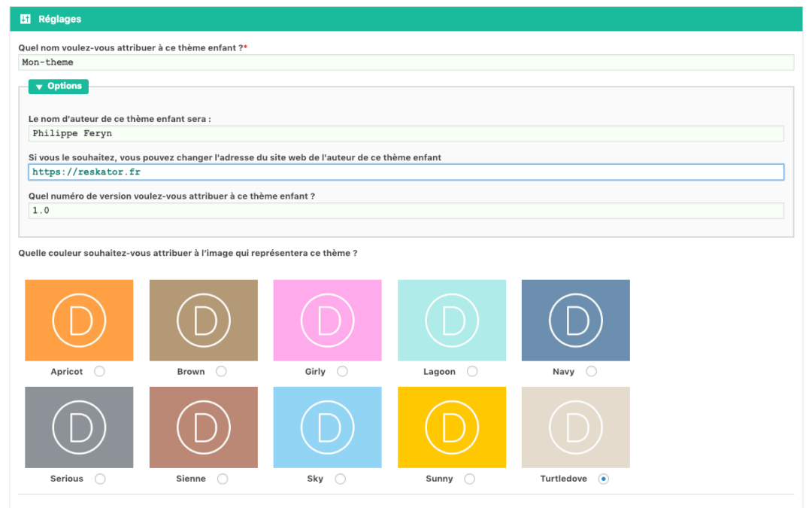Viewport: 812px width, 508px height.
Task: Click the Navy label text
Action: click(x=563, y=372)
